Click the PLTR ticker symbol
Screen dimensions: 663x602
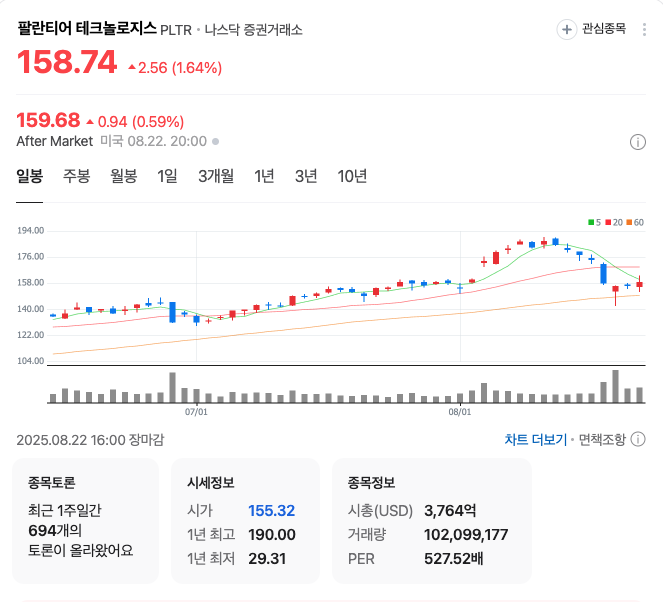pos(176,30)
